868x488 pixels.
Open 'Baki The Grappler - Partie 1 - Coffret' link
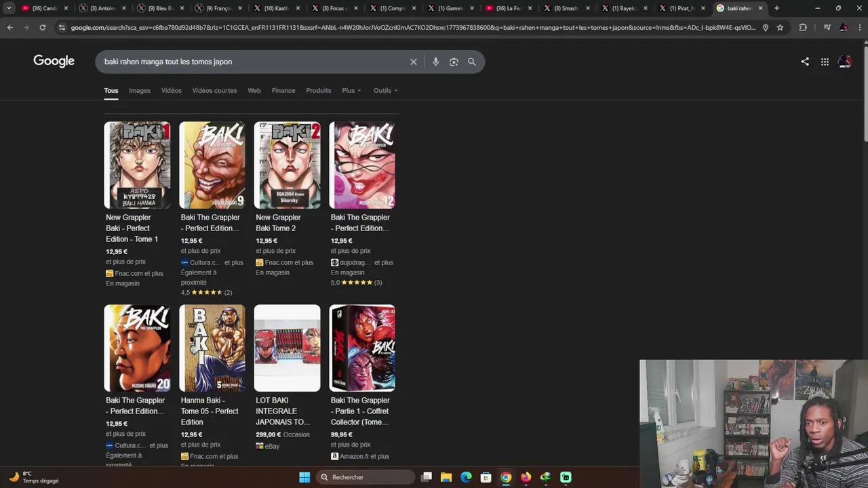tap(360, 411)
